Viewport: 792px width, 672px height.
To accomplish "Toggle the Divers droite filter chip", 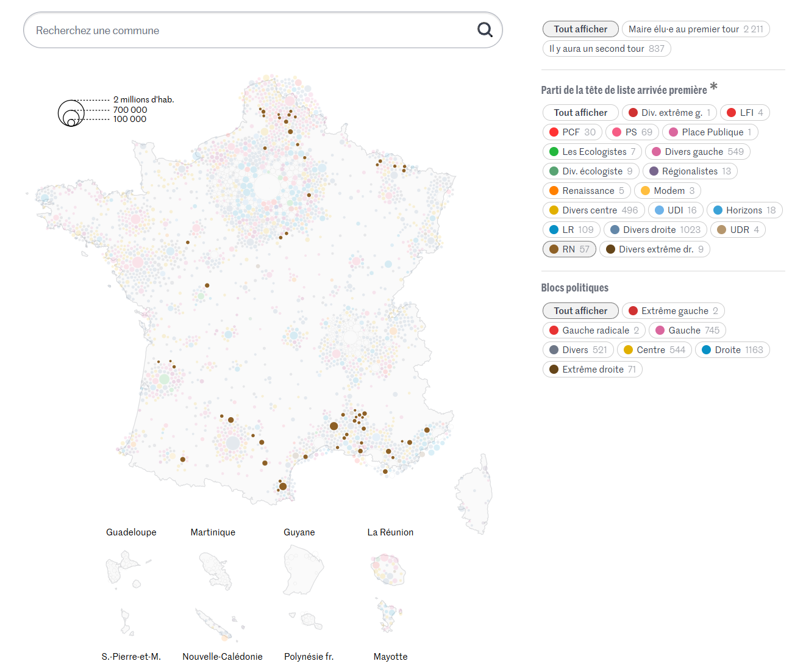I will click(x=655, y=230).
